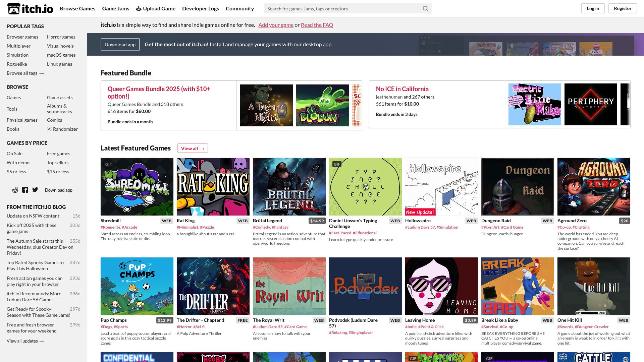Open Game Jams in top navigation
The height and width of the screenshot is (362, 644).
point(116,8)
